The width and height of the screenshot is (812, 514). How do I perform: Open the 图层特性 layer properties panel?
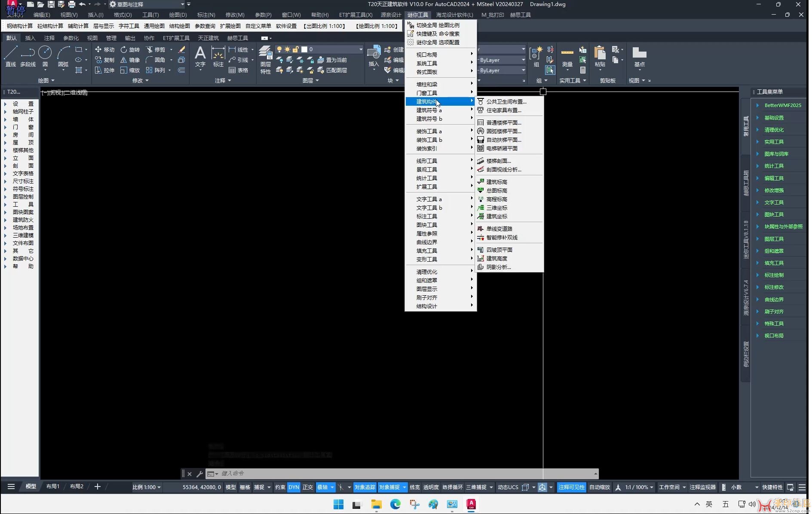click(x=266, y=60)
